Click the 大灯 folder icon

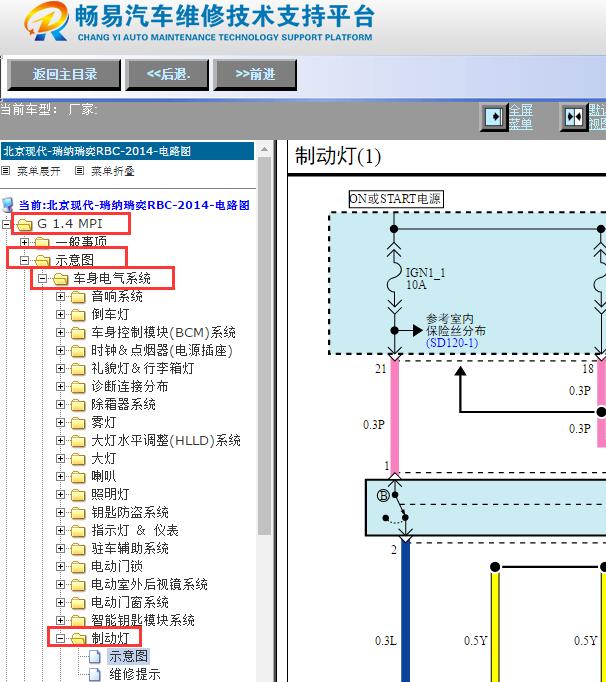(x=78, y=459)
